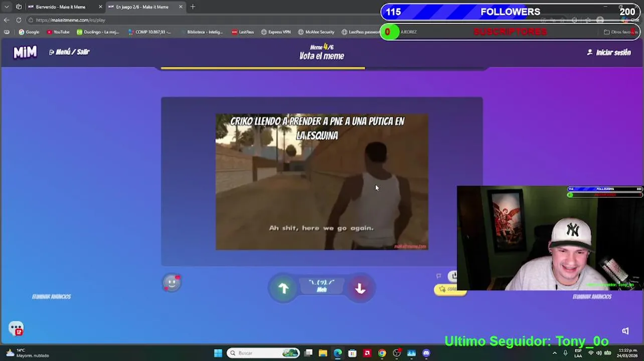Viewport: 644px width, 361px height.
Task: Open Google Chrome on the taskbar
Action: click(x=382, y=353)
